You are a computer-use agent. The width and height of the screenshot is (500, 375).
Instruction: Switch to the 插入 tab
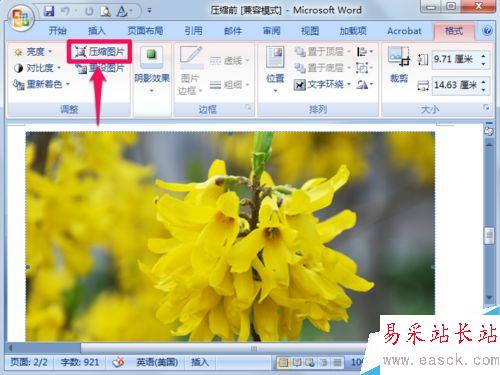point(96,31)
